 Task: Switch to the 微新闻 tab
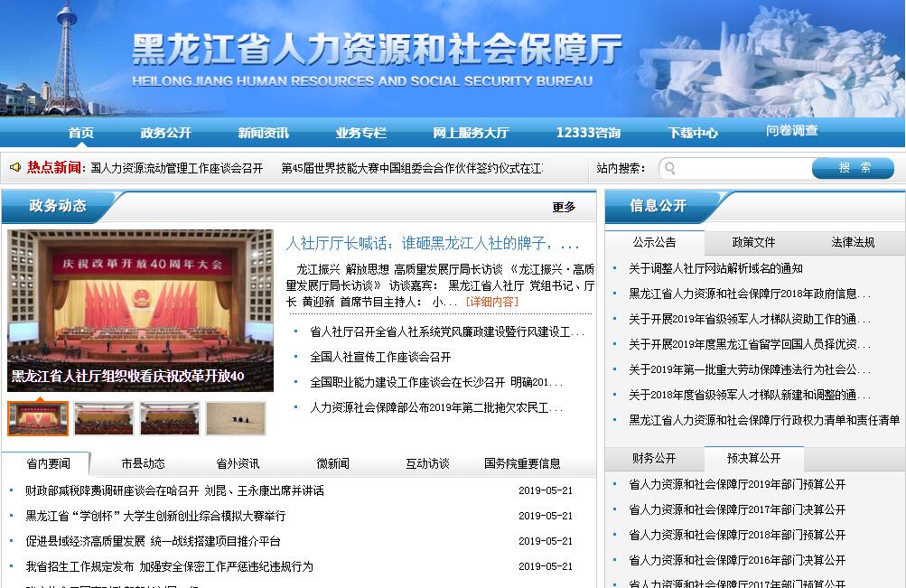[332, 463]
